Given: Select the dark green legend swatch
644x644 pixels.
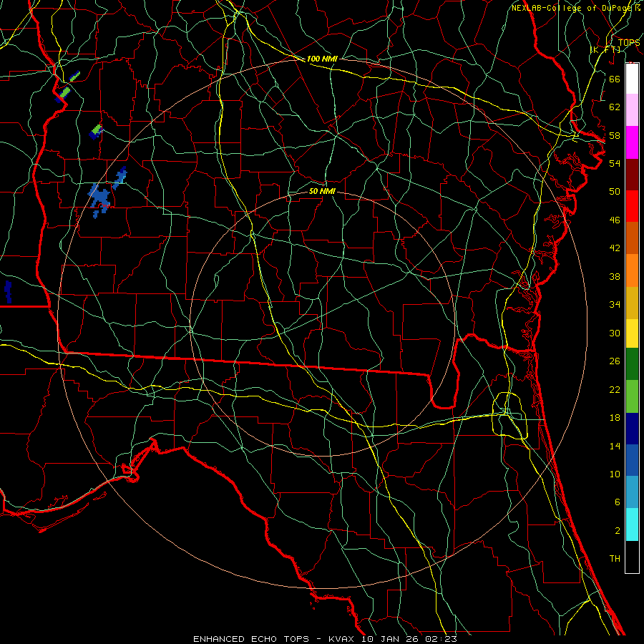Looking at the screenshot, I should pyautogui.click(x=632, y=364).
